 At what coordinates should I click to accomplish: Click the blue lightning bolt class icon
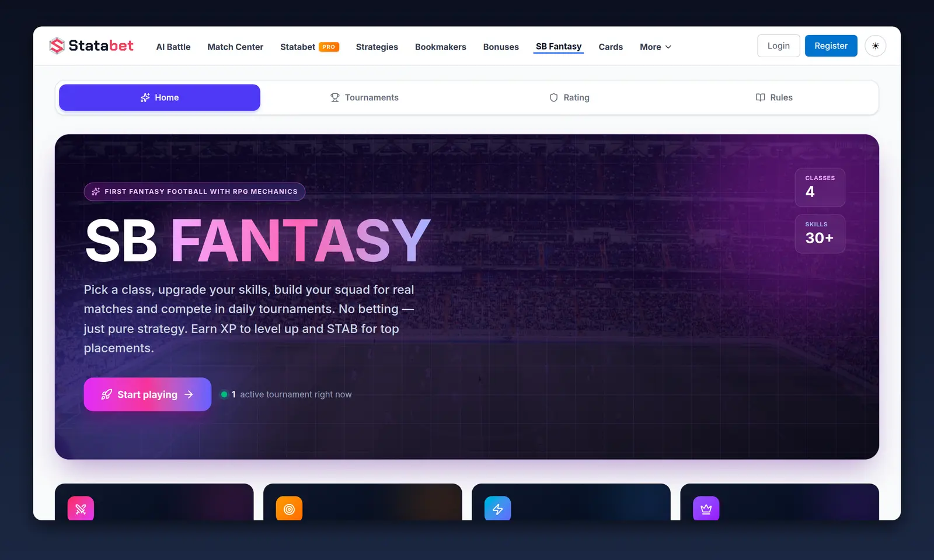(497, 509)
